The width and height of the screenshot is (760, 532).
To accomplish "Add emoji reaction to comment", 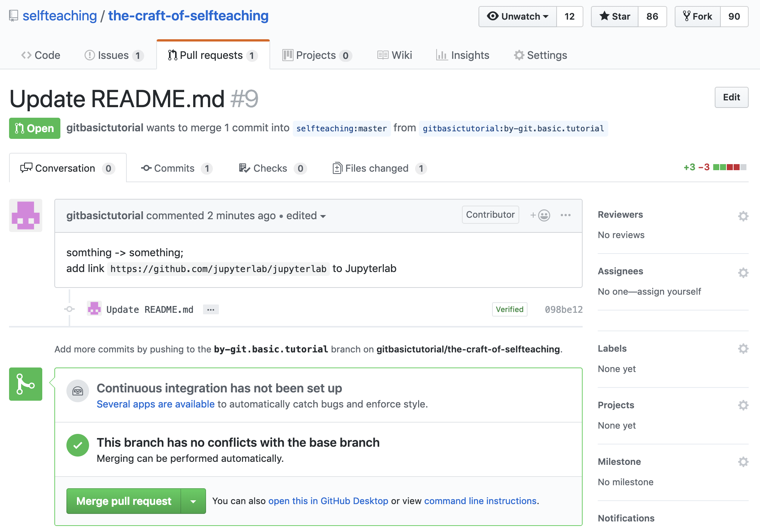I will [x=540, y=215].
